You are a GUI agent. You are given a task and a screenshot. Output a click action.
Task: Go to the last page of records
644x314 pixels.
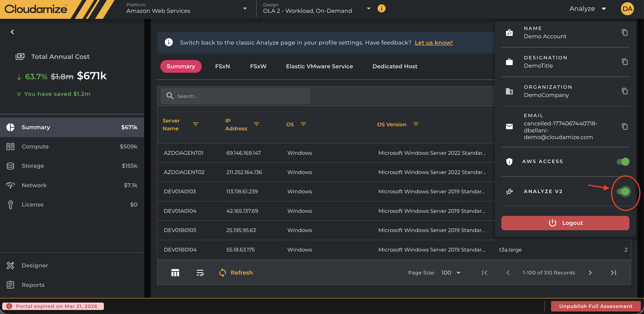point(613,273)
